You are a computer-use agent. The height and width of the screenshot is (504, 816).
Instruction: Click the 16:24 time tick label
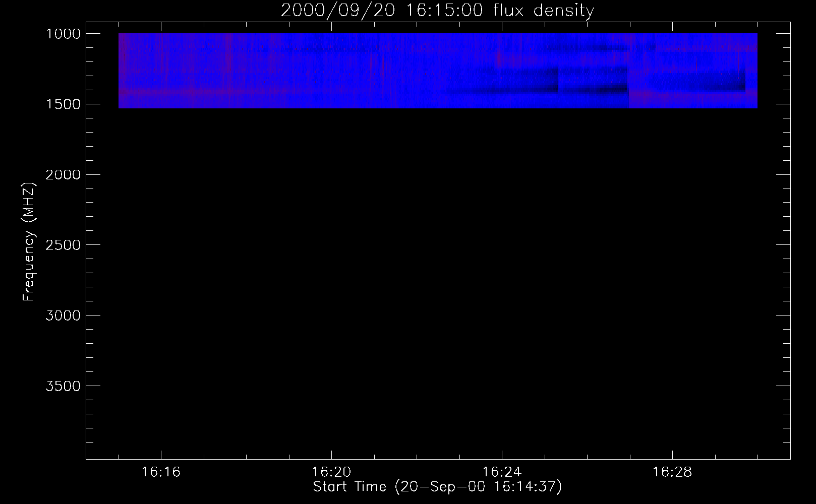click(x=502, y=472)
